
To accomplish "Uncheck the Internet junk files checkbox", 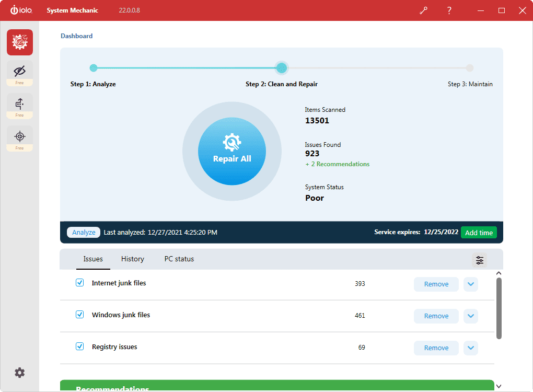I will 80,283.
